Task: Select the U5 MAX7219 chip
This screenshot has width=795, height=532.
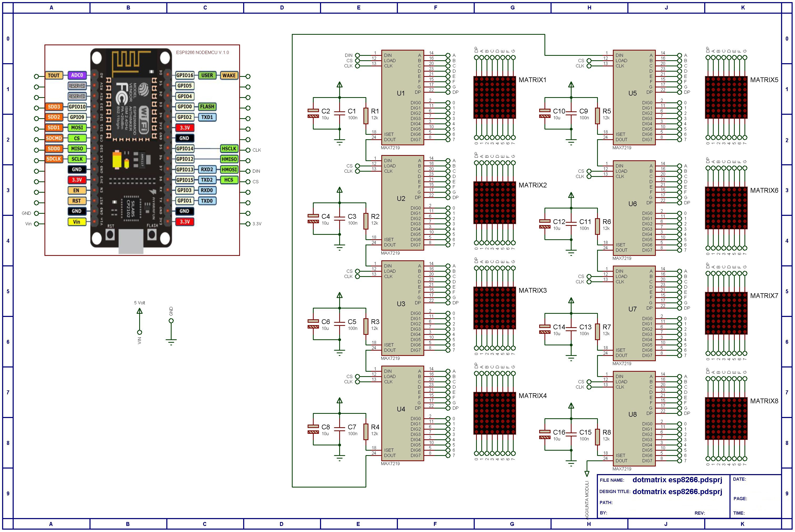Action: click(x=634, y=97)
